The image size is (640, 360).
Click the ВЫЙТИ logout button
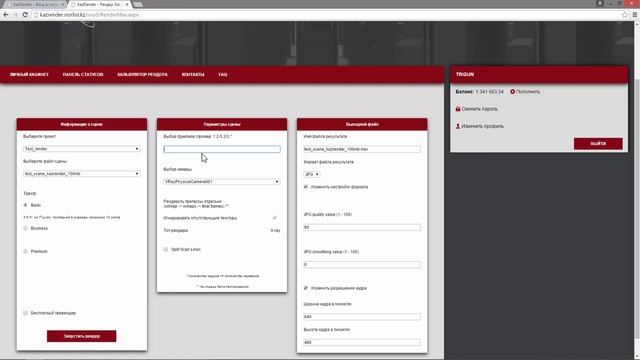pos(598,144)
